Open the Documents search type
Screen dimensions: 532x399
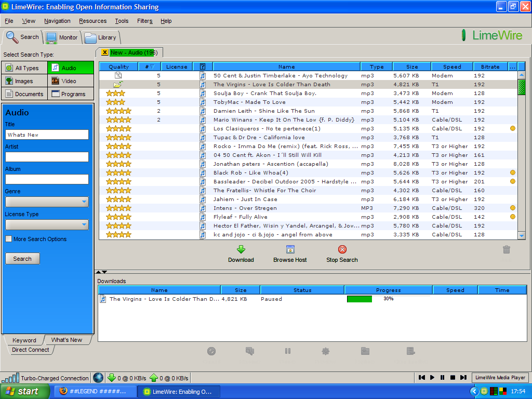(24, 93)
